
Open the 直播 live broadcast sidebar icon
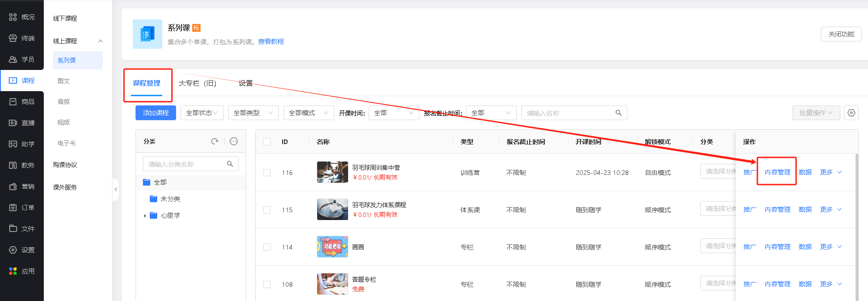pyautogui.click(x=13, y=123)
